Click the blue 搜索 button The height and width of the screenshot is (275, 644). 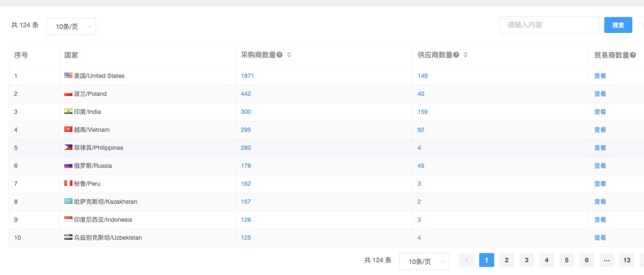coord(618,25)
